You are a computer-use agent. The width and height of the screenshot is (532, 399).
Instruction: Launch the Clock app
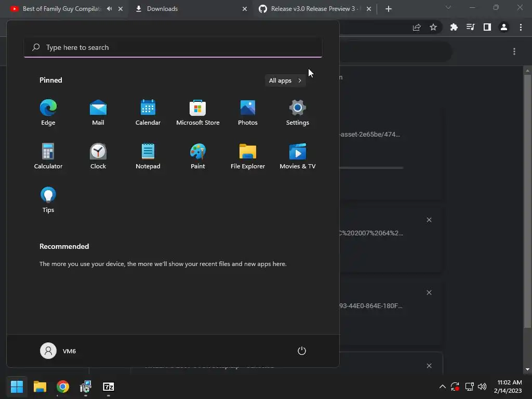pos(98,156)
